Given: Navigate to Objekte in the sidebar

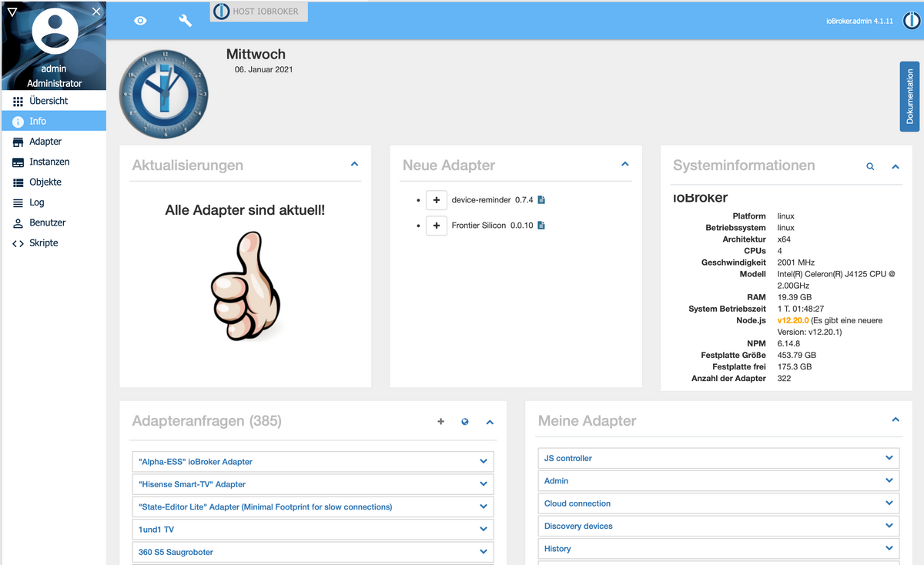Looking at the screenshot, I should [x=54, y=182].
